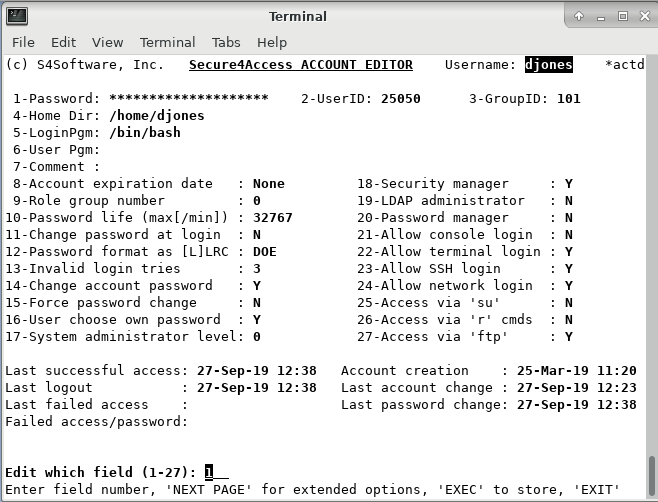Click the login program /bin/bash
Viewport: 658px width, 502px height.
pyautogui.click(x=145, y=133)
